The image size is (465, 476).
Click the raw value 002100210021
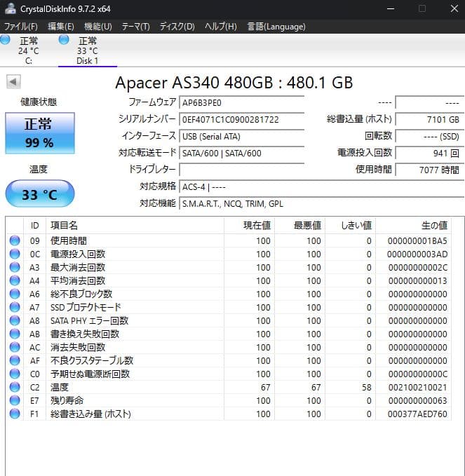[417, 388]
